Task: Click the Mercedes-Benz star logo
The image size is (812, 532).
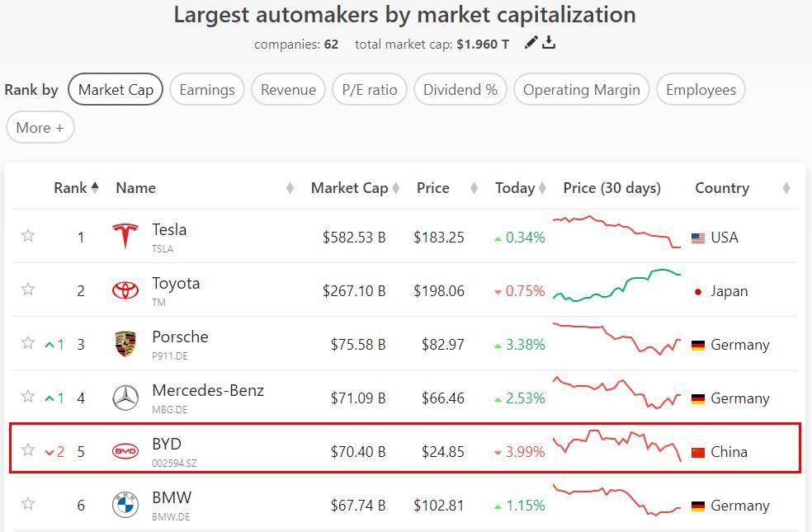Action: [x=125, y=398]
